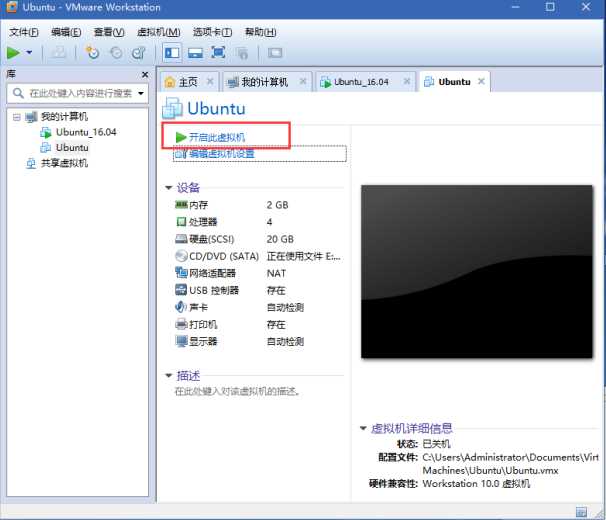Click the 20 GB disk value

click(x=280, y=239)
